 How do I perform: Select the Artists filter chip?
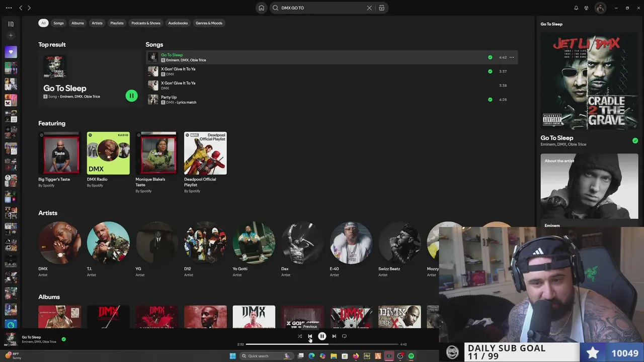point(97,23)
